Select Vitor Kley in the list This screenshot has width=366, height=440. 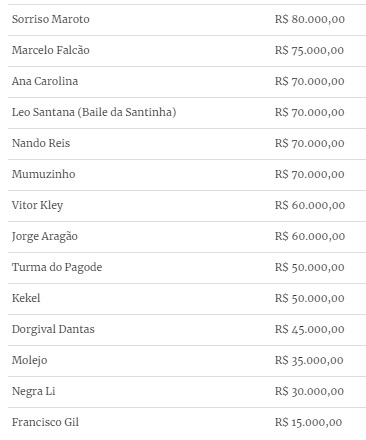(37, 206)
